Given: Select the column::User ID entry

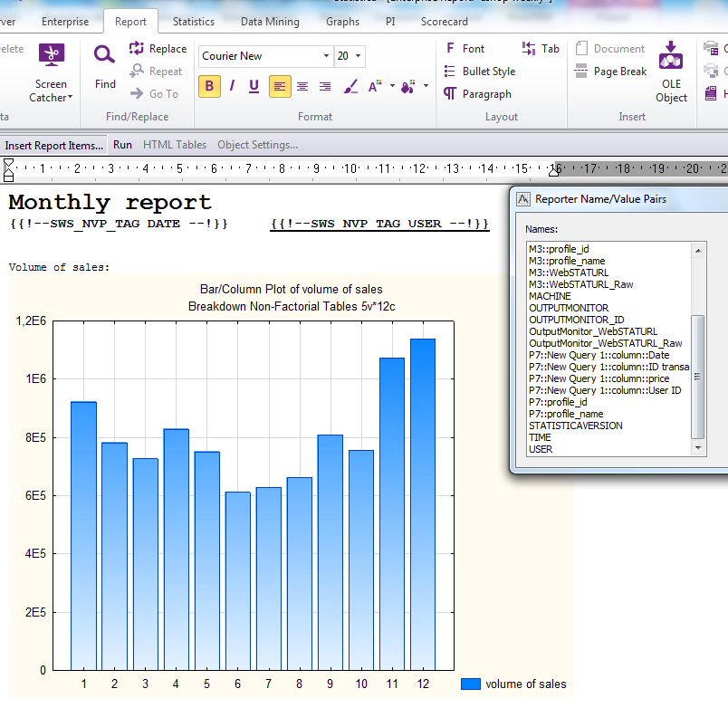Looking at the screenshot, I should click(605, 390).
